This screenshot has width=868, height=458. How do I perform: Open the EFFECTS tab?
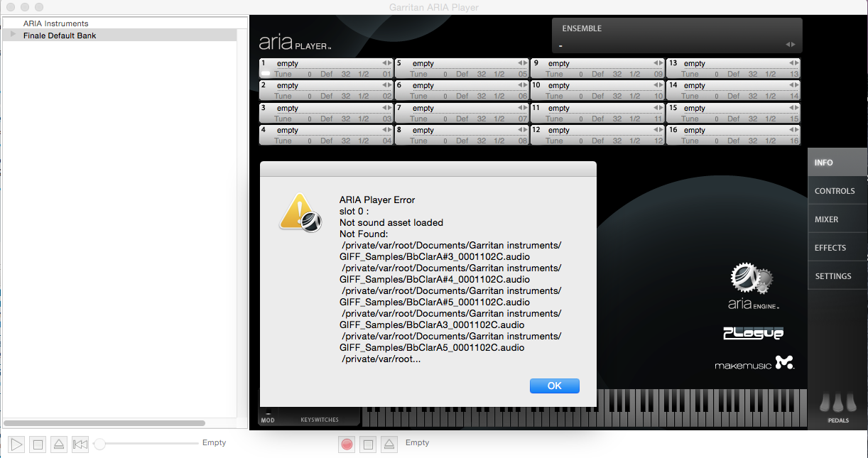[830, 248]
